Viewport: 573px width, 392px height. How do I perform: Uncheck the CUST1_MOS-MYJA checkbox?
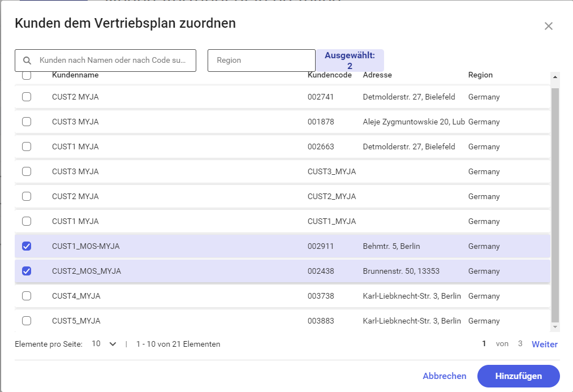[27, 246]
